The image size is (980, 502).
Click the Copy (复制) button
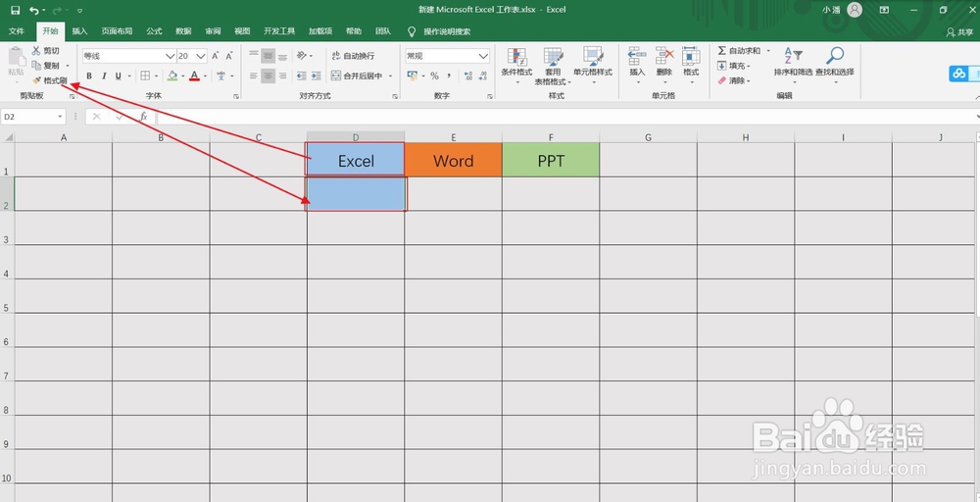(x=46, y=66)
